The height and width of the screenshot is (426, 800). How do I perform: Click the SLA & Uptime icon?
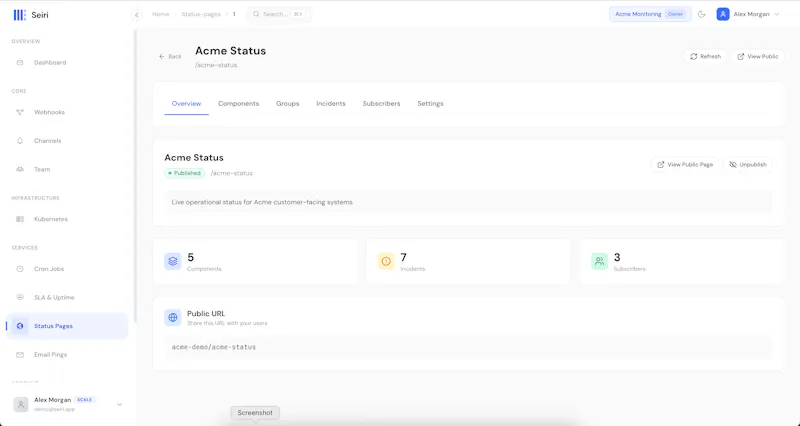[20, 297]
